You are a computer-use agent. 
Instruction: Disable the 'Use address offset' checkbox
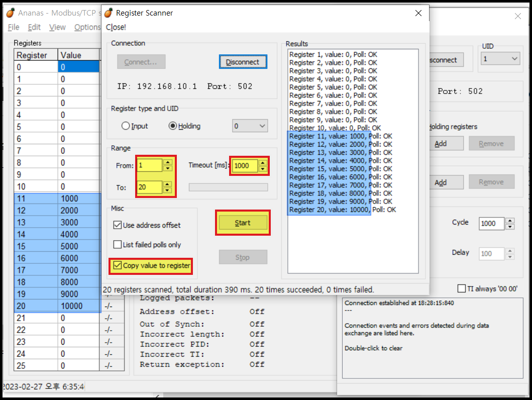pyautogui.click(x=117, y=225)
